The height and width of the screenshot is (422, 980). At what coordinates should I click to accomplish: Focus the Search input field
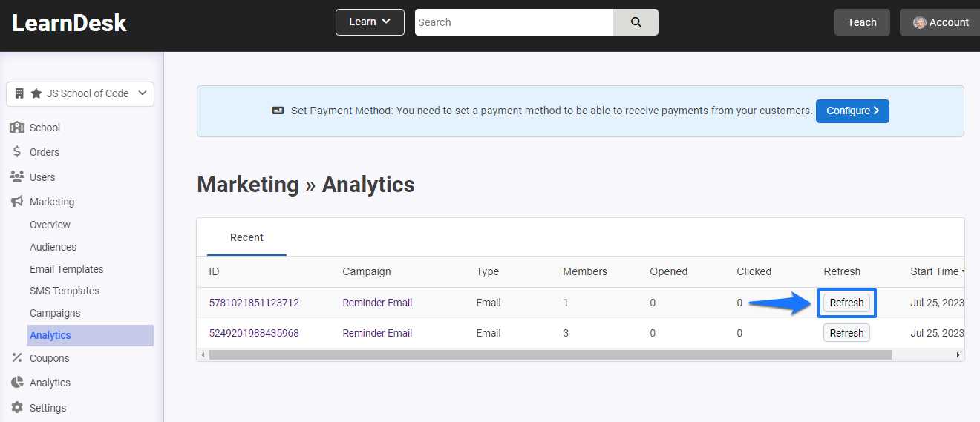point(514,22)
